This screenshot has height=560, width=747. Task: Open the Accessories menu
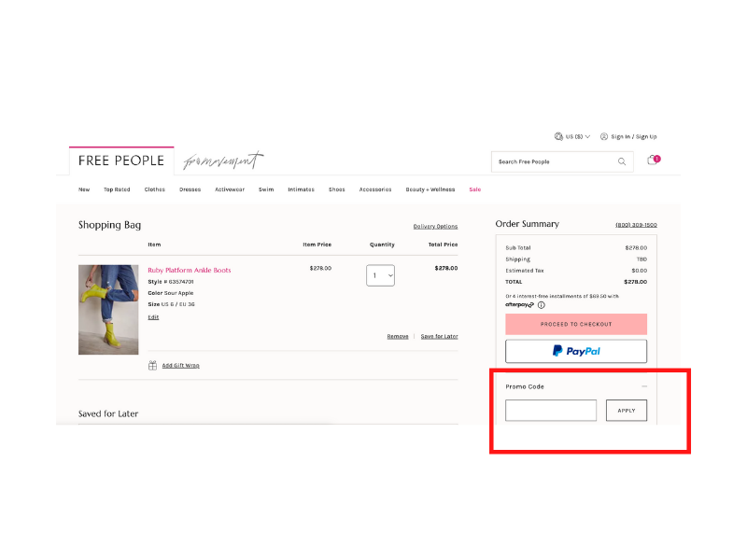[375, 189]
